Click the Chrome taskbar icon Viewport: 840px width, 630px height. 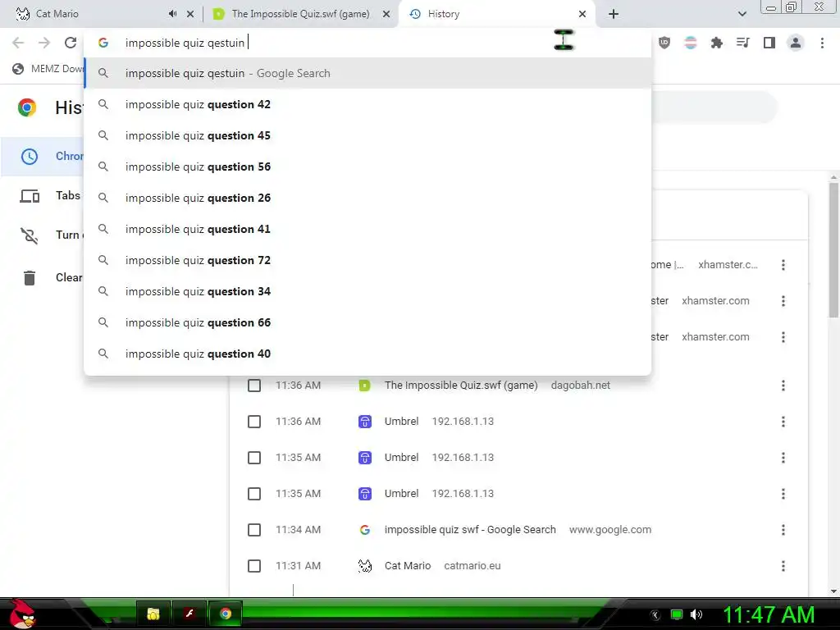coord(226,614)
